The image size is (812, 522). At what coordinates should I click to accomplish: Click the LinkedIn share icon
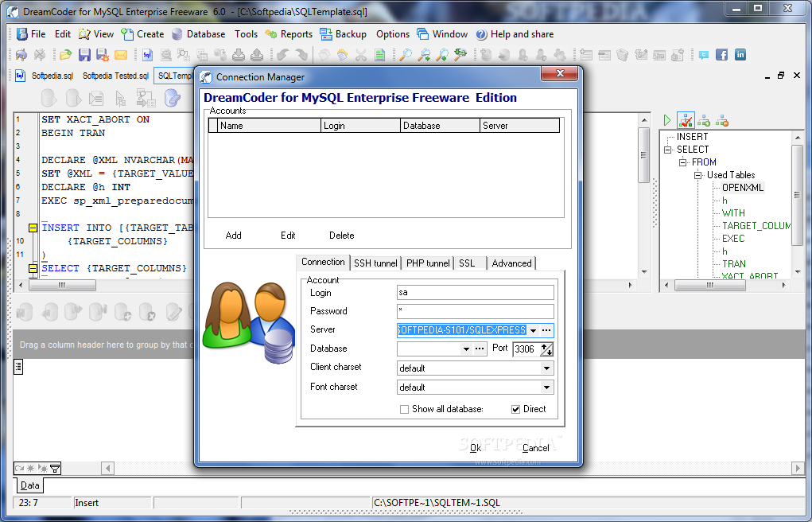740,54
